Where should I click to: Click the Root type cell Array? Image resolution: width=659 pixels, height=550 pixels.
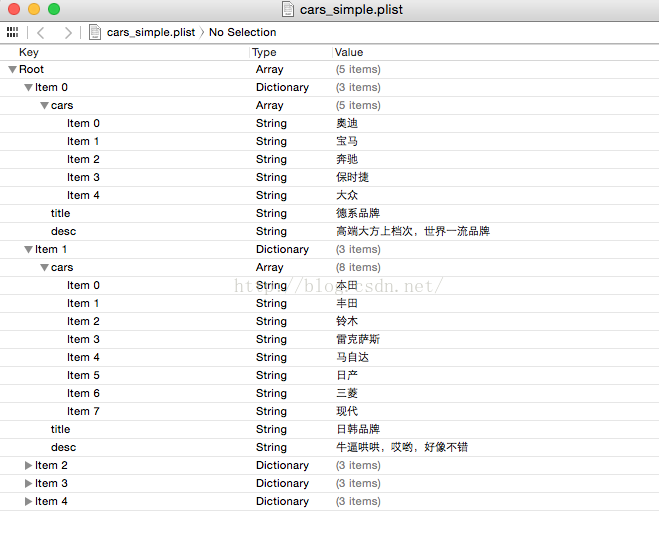[270, 69]
